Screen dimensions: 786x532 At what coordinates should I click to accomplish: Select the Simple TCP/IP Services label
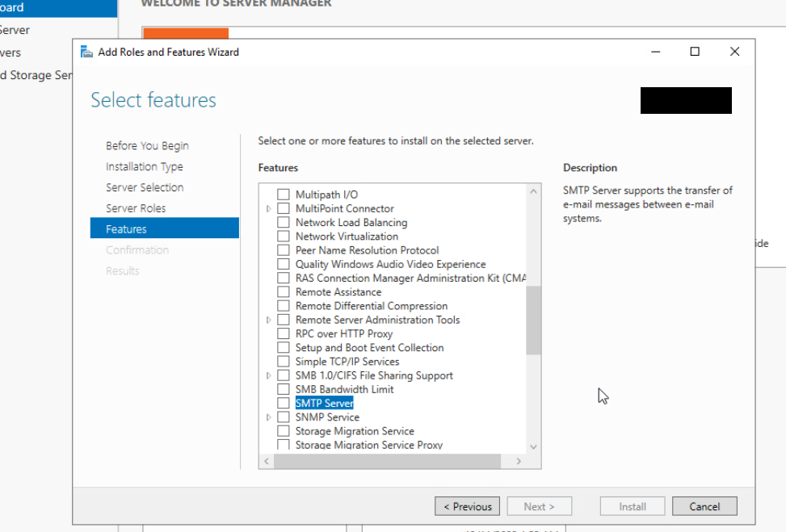(x=347, y=361)
